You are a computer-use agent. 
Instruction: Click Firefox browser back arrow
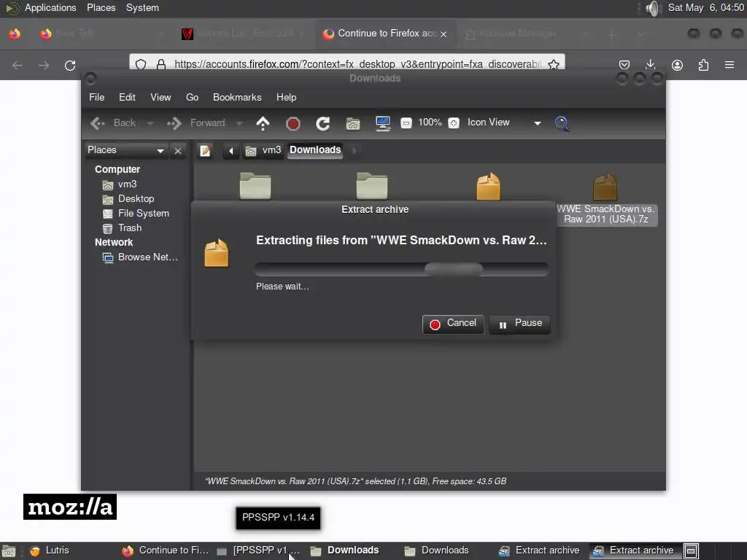18,65
